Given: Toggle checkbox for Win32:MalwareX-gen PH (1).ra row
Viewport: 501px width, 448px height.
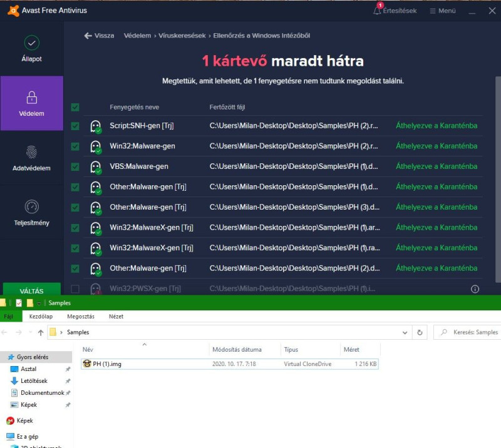Looking at the screenshot, I should point(75,248).
